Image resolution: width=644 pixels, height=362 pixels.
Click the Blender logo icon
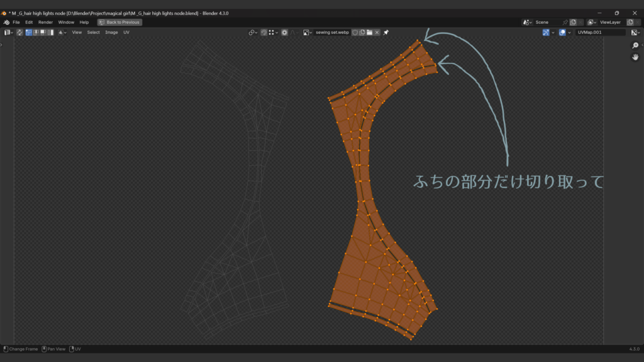pyautogui.click(x=6, y=22)
